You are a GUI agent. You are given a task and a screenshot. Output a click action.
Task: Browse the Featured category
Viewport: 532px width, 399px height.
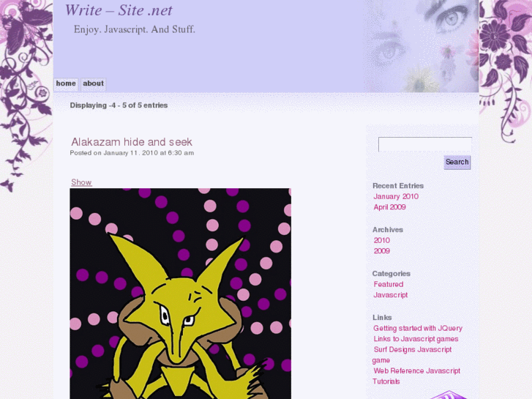click(389, 284)
